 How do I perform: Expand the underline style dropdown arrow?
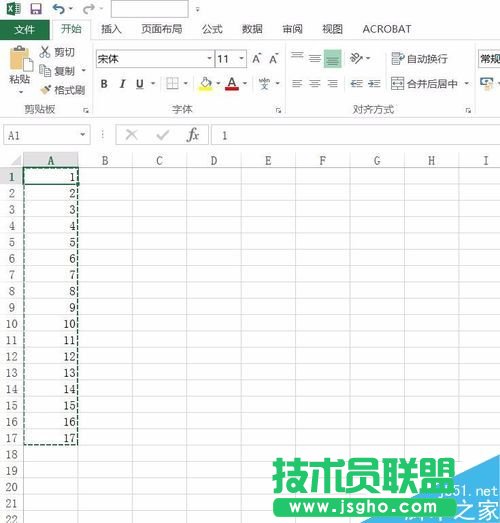click(153, 83)
